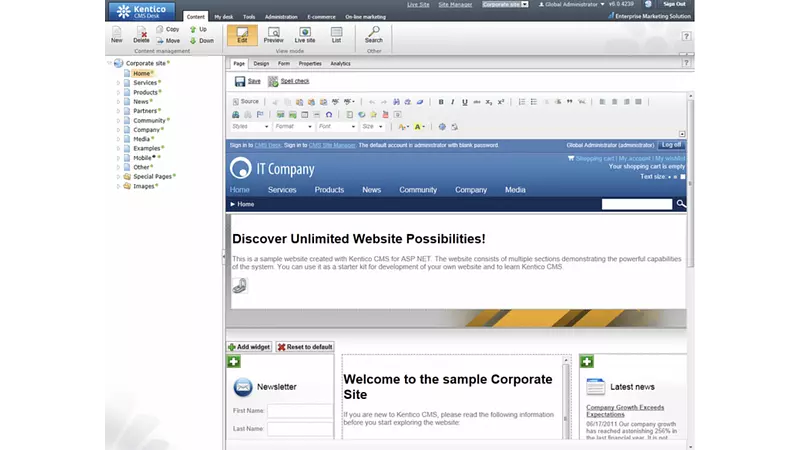Open the On-line marketing tab
The height and width of the screenshot is (450, 800).
coord(365,17)
